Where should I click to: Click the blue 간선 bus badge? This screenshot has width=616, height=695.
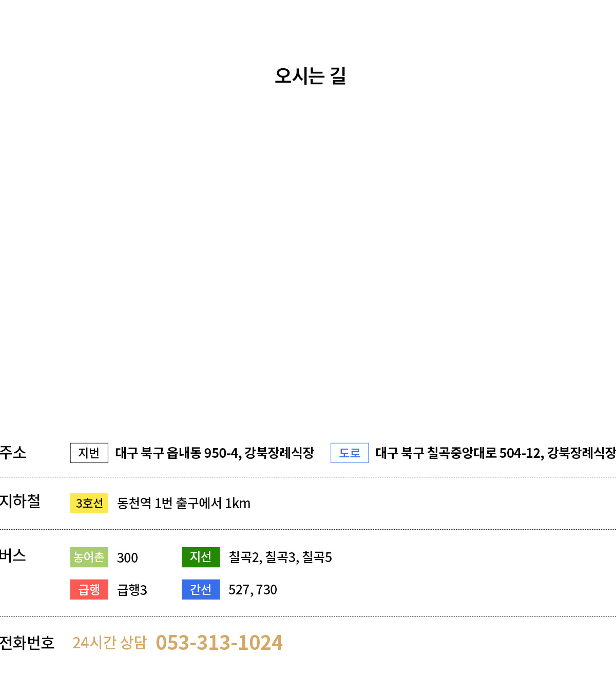[x=201, y=589]
